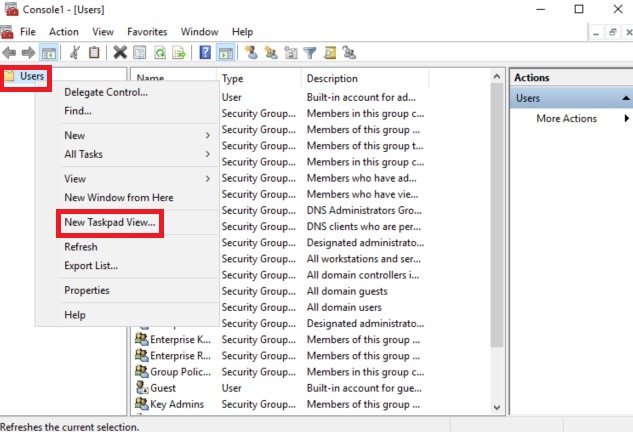Click the Cut scissors toolbar icon

point(75,53)
